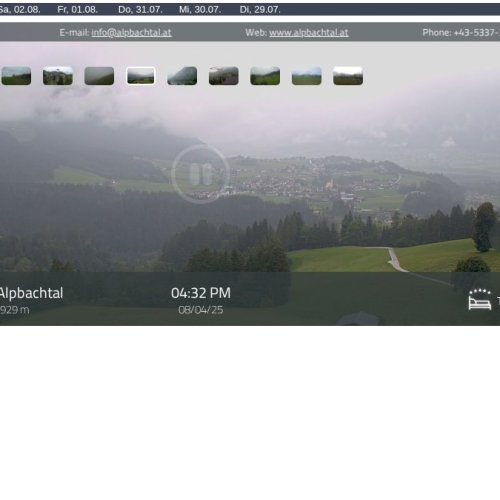
Task: Visit the www.alpbachtal.at website link
Action: point(309,32)
